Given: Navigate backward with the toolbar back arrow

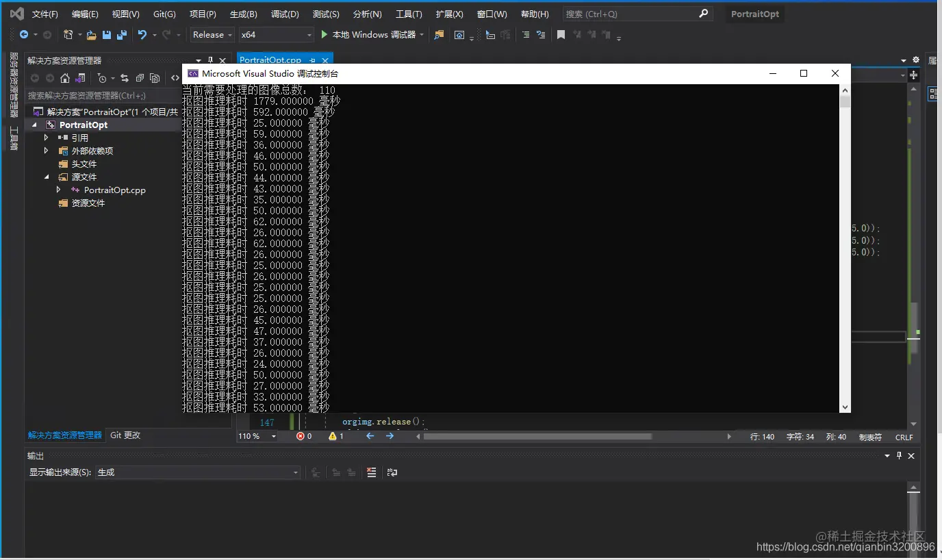Looking at the screenshot, I should pos(24,35).
